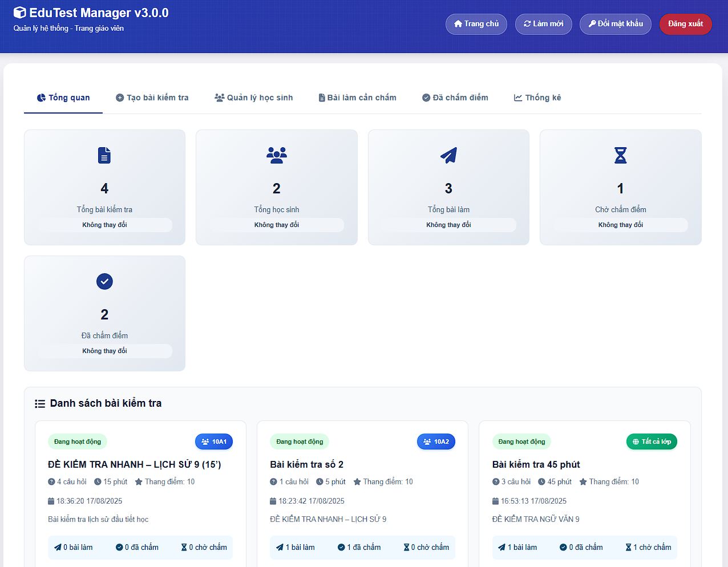Click the plus icon on Tạo bài kiểm tra tab
The width and height of the screenshot is (728, 567).
[x=120, y=98]
